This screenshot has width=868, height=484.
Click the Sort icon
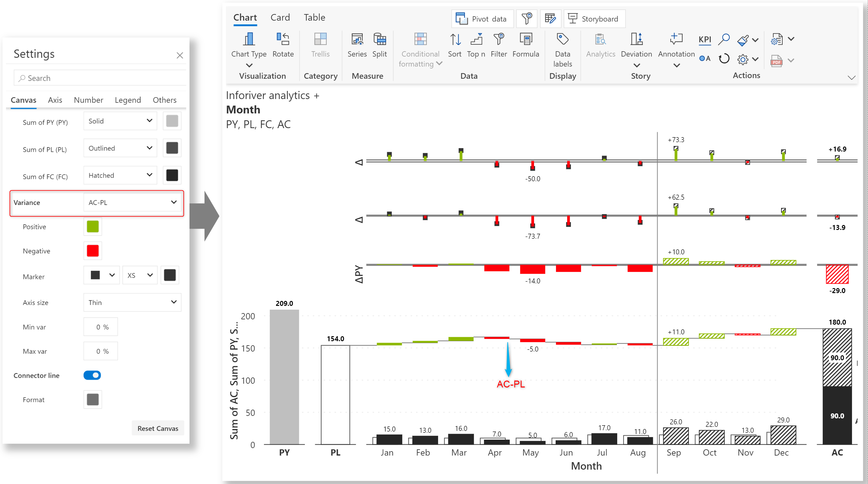(455, 39)
